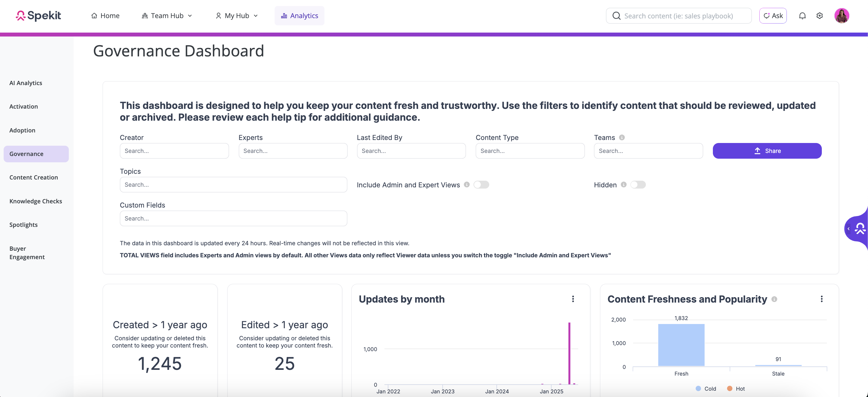Viewport: 868px width, 397px height.
Task: Switch to the Analytics tab
Action: pyautogui.click(x=299, y=16)
